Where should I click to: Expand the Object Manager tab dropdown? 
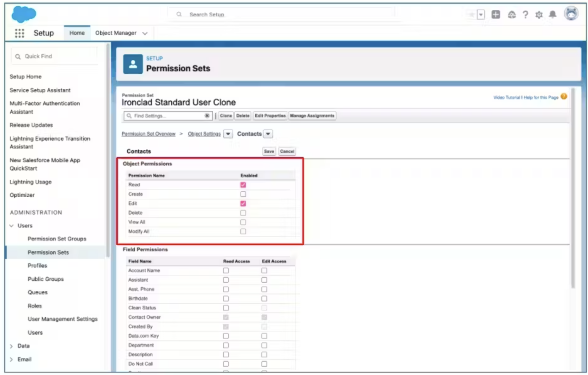(145, 33)
